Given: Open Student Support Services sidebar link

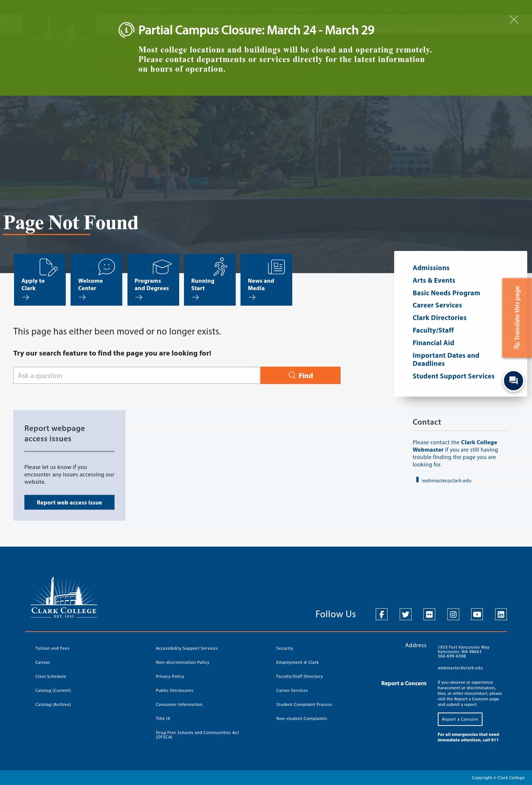Looking at the screenshot, I should pyautogui.click(x=453, y=376).
